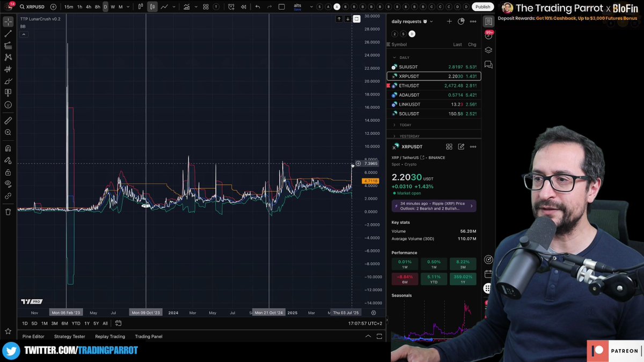The height and width of the screenshot is (362, 644).
Task: Switch to the 8h timeframe
Action: point(97,7)
